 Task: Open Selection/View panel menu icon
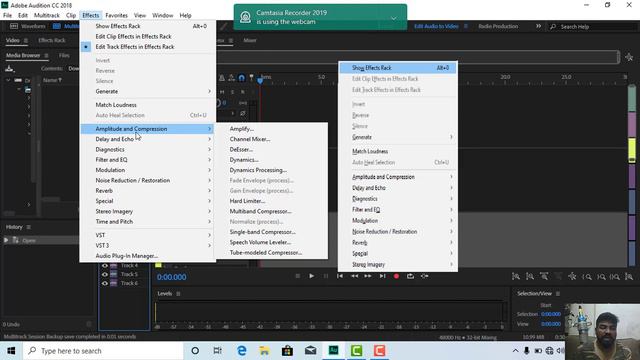pos(558,293)
